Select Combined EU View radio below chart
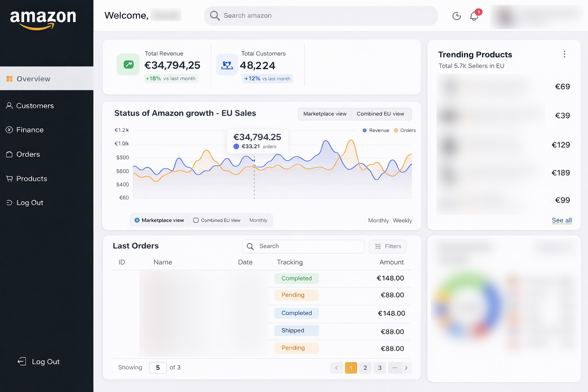Image resolution: width=588 pixels, height=392 pixels. click(x=196, y=220)
